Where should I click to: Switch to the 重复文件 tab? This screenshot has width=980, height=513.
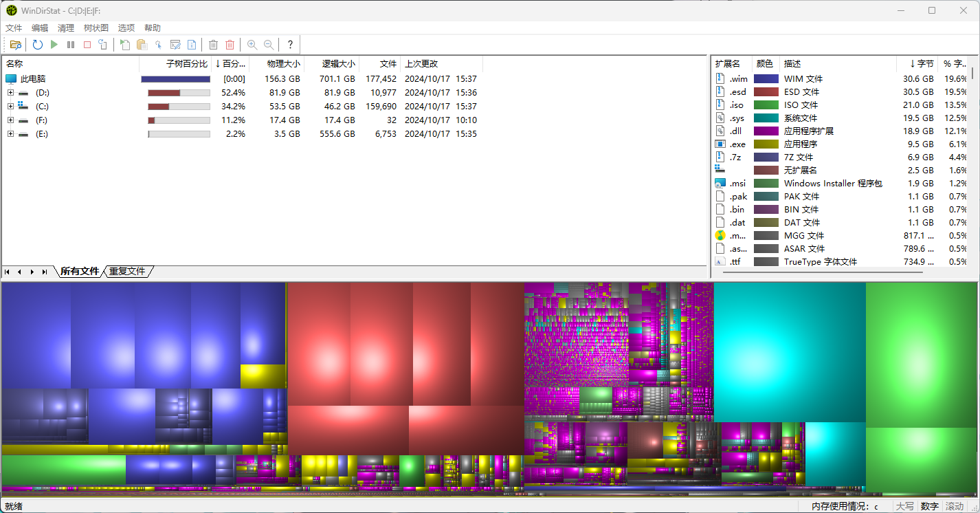(127, 271)
